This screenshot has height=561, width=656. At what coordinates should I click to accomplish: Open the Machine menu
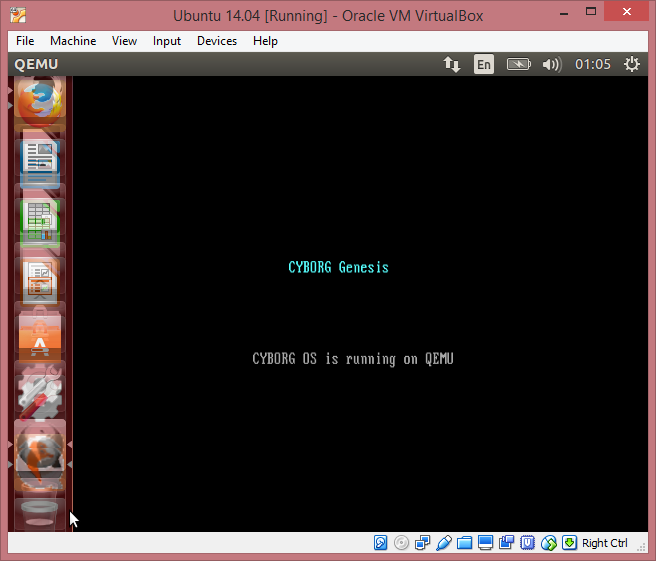(73, 41)
